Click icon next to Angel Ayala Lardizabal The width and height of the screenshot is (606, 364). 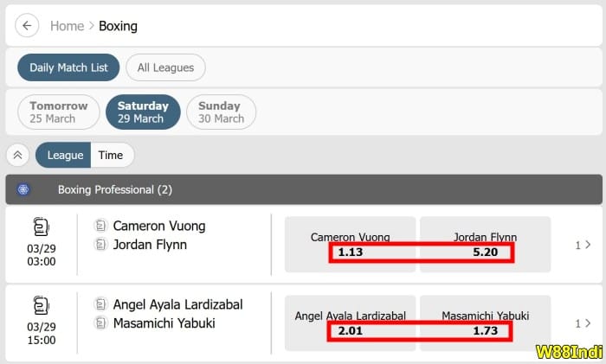coord(100,304)
